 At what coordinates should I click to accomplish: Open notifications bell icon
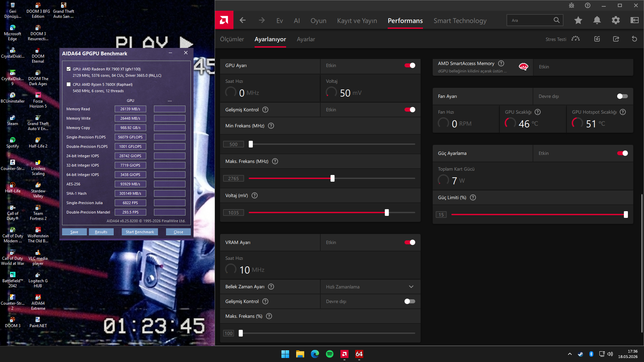click(x=597, y=20)
